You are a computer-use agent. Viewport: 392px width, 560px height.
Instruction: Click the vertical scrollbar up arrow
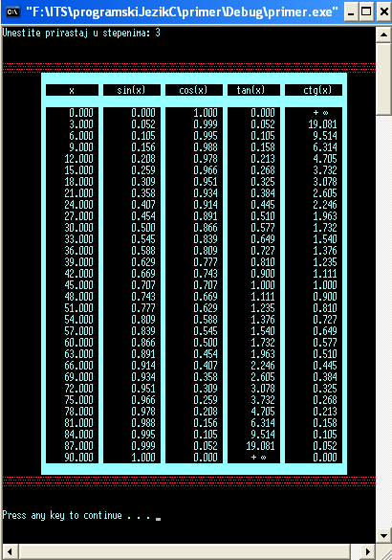383,34
